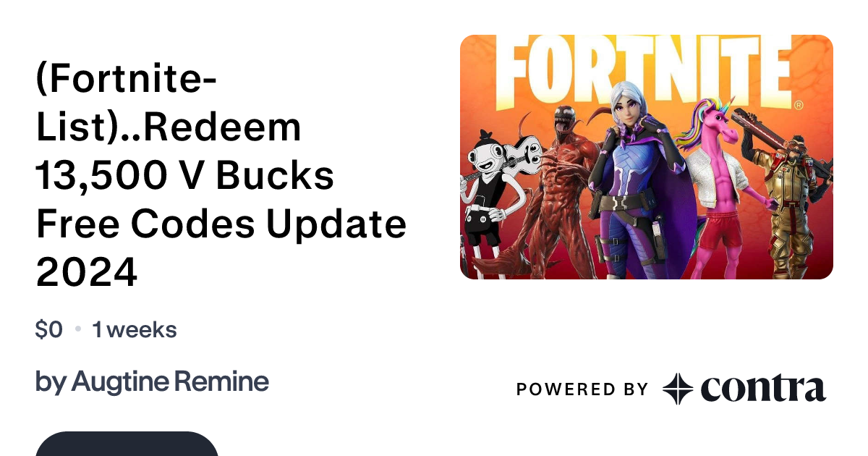Click the '(Fortnite-' first line of the title
This screenshot has width=868, height=456.
tap(127, 80)
